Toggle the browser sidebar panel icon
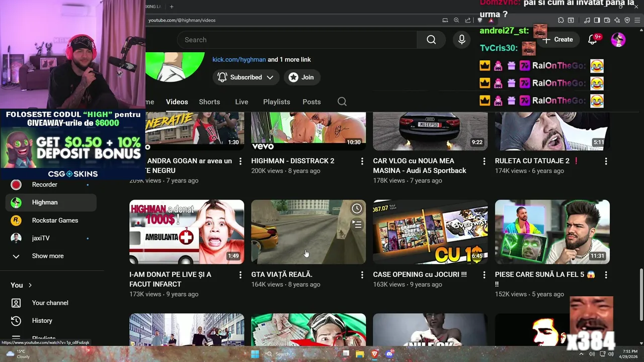 (x=597, y=20)
